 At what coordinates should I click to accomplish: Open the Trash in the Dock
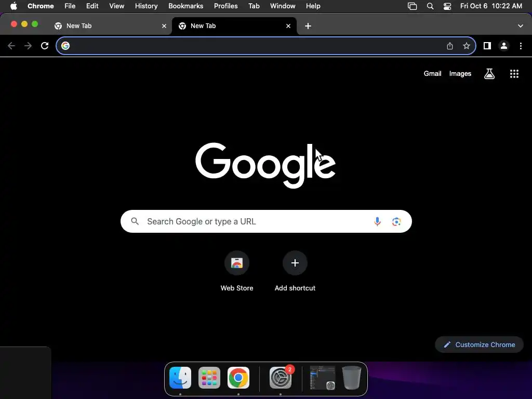click(x=352, y=378)
